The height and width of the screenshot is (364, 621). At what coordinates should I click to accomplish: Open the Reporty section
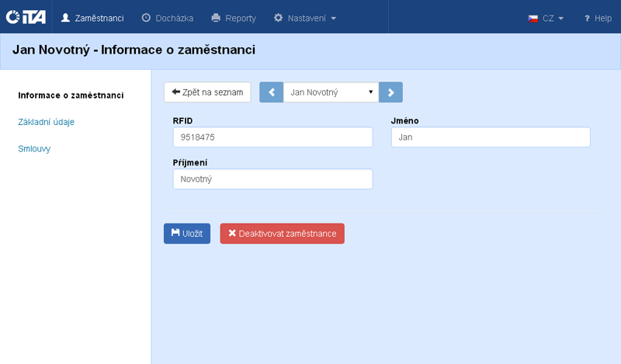pos(233,17)
